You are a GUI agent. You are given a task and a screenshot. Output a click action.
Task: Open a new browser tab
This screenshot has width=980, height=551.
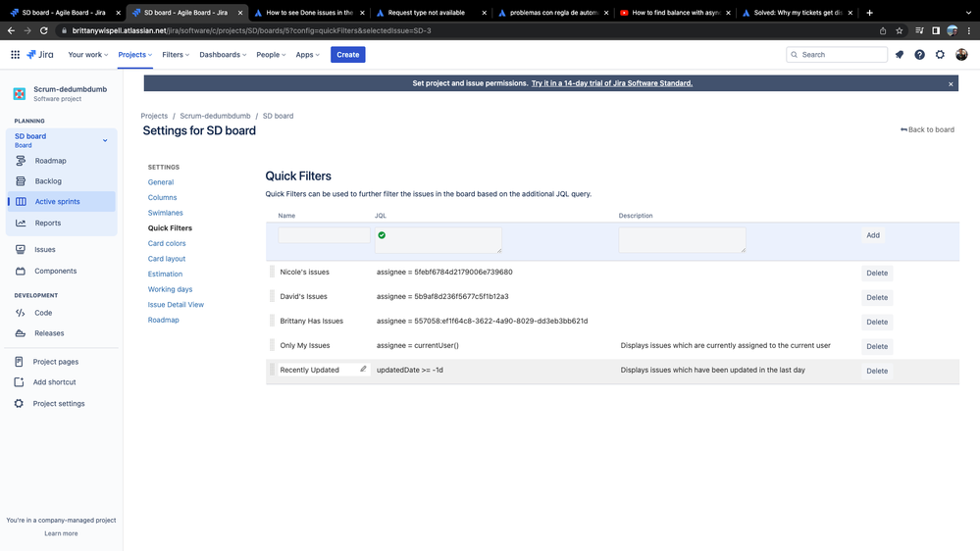pos(869,13)
